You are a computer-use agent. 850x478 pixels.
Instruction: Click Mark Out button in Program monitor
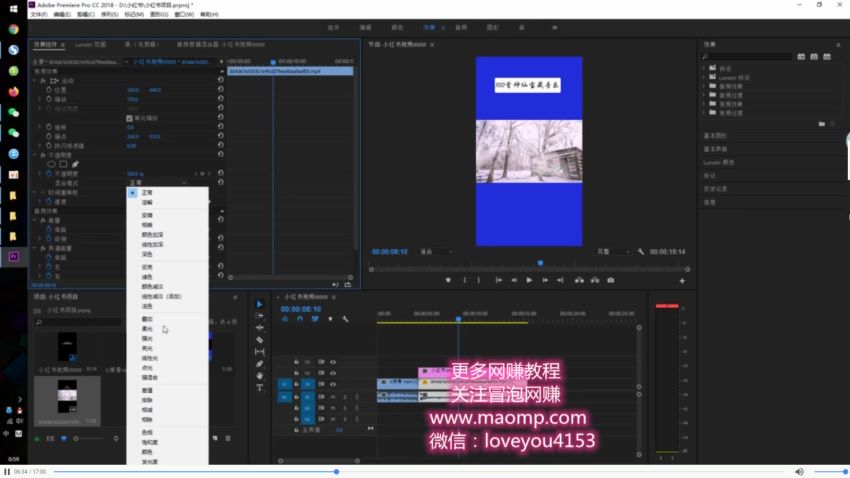(x=479, y=280)
